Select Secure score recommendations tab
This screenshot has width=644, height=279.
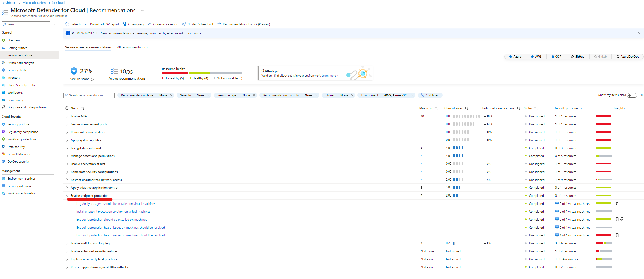click(x=88, y=47)
